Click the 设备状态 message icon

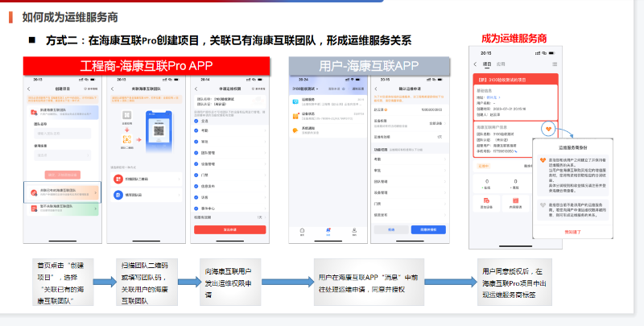coord(295,116)
